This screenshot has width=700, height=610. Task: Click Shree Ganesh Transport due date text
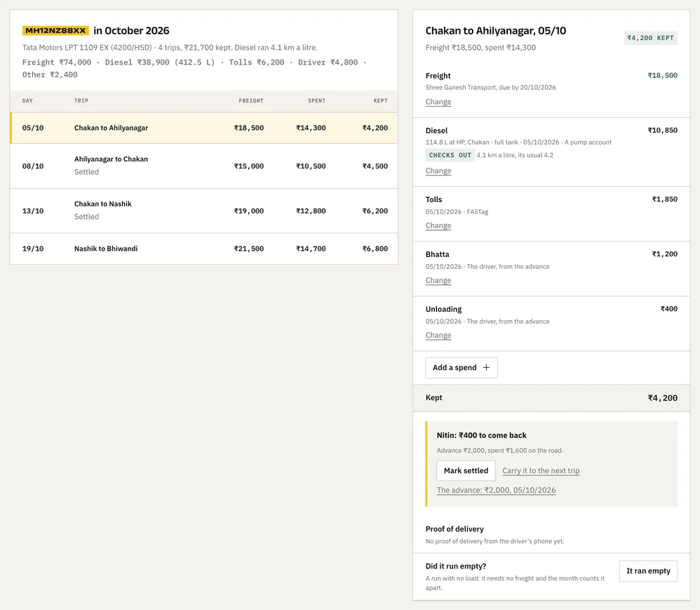pyautogui.click(x=490, y=87)
